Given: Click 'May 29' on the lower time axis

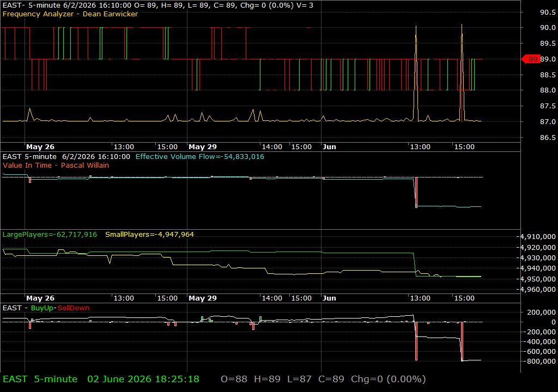Looking at the screenshot, I should [203, 298].
